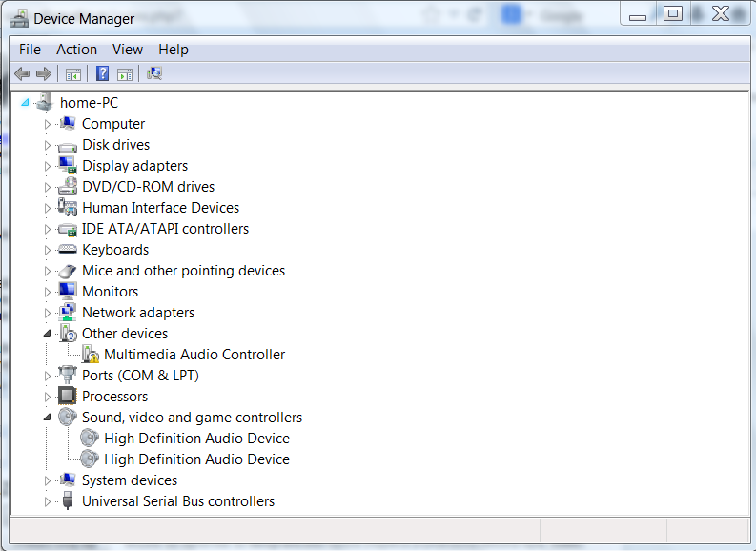Image resolution: width=756 pixels, height=551 pixels.
Task: Click the Human Interface Devices icon
Action: pyautogui.click(x=68, y=207)
